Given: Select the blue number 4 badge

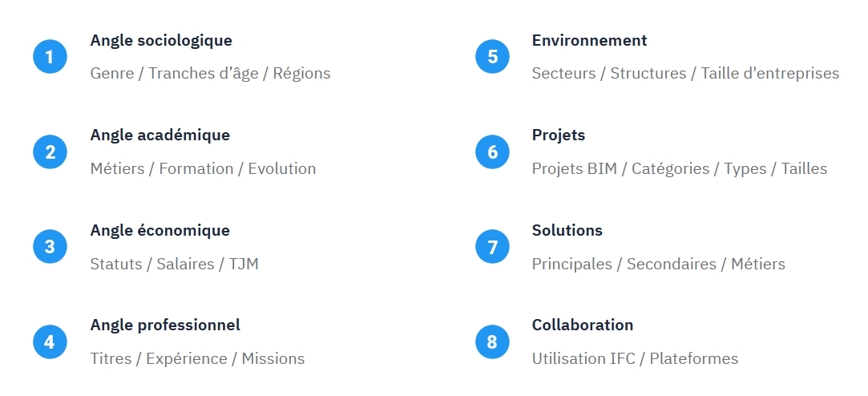Looking at the screenshot, I should [50, 342].
